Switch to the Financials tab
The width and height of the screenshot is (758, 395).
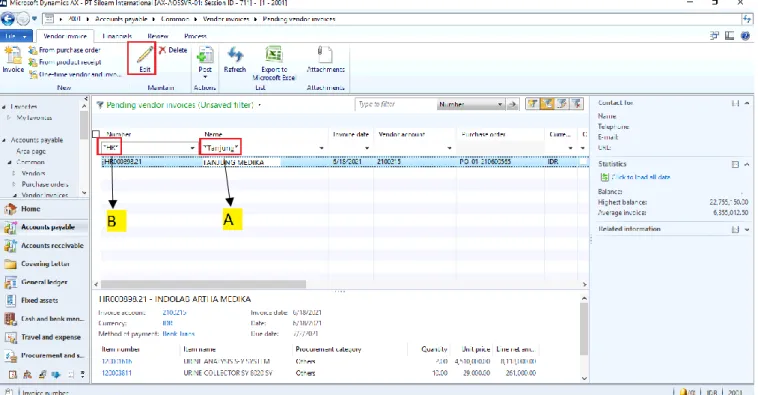117,36
